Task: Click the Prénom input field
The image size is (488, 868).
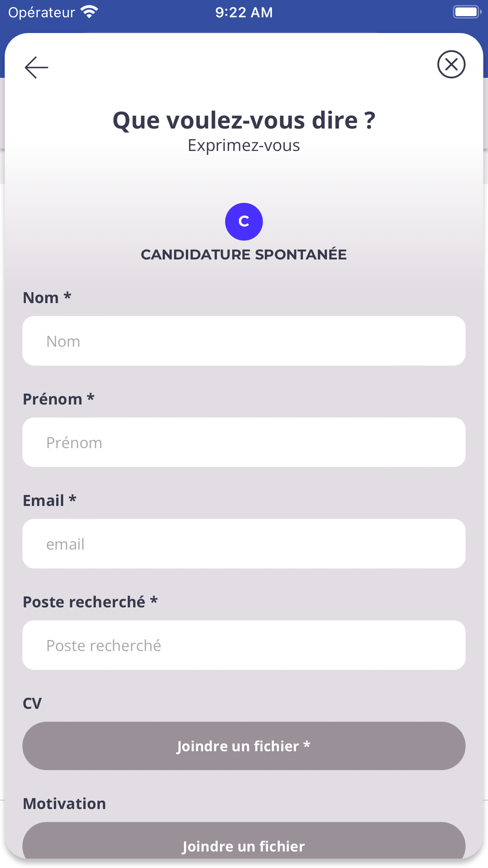Action: (x=244, y=442)
